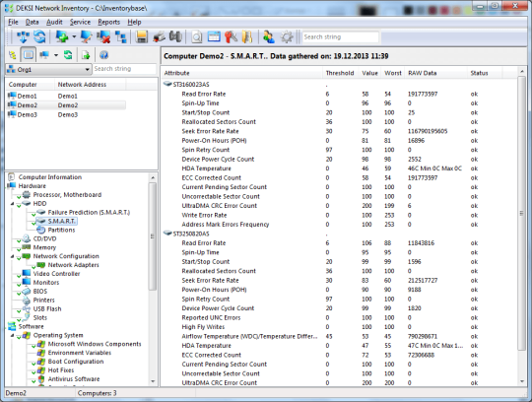Click the add computer plus icon

tap(62, 36)
